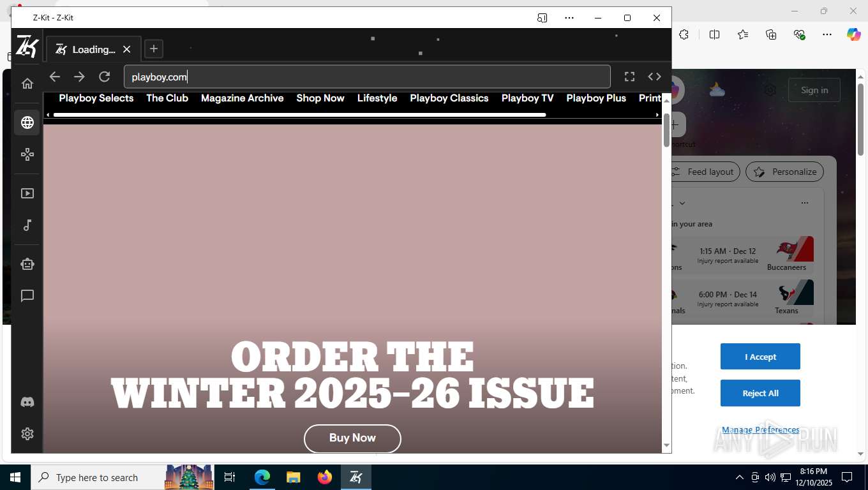Image resolution: width=868 pixels, height=490 pixels.
Task: Reload the current Z-Kit page
Action: (x=105, y=77)
